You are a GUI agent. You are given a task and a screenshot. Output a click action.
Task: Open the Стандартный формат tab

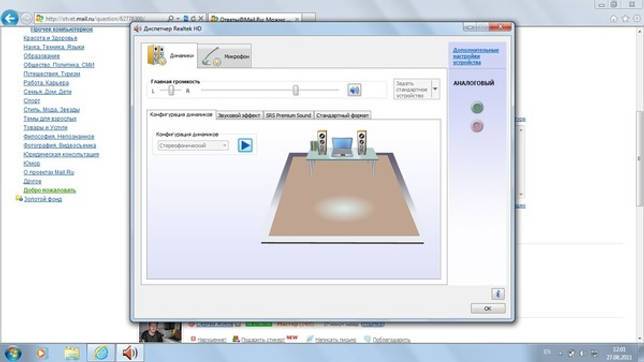343,115
